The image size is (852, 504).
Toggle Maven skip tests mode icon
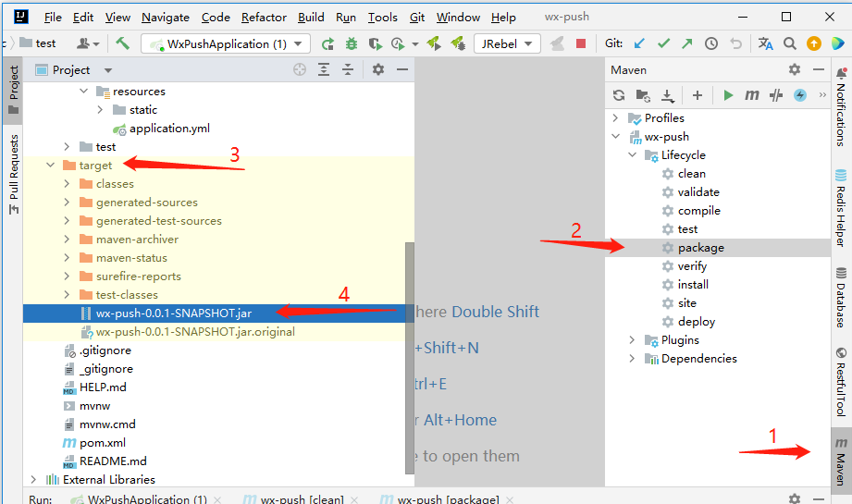pos(800,95)
